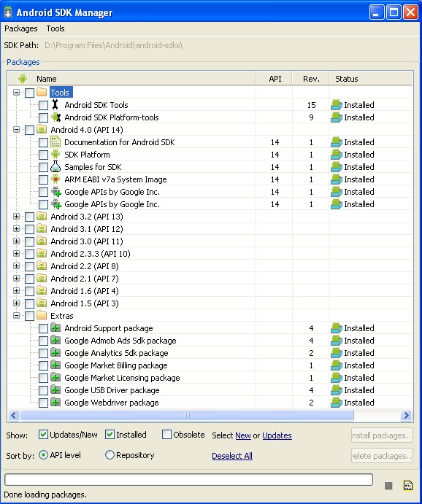This screenshot has width=422, height=504.
Task: Click the Android 2.3.3 (API 10) folder icon
Action: point(42,253)
